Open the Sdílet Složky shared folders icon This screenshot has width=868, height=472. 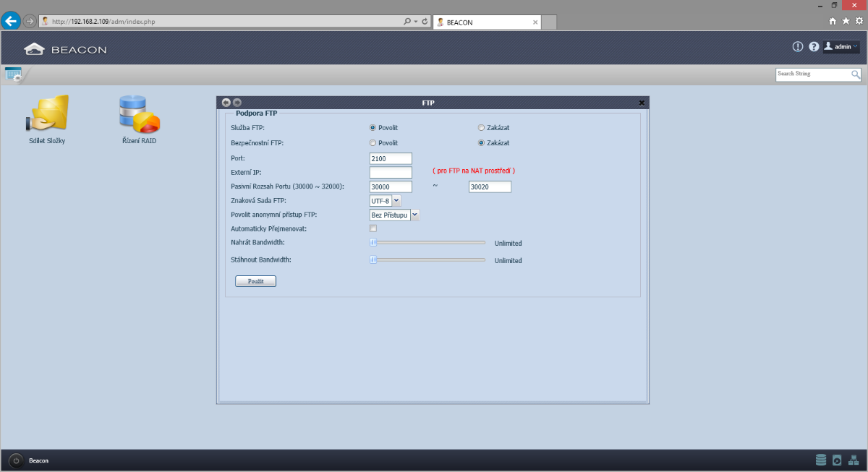[x=47, y=114]
